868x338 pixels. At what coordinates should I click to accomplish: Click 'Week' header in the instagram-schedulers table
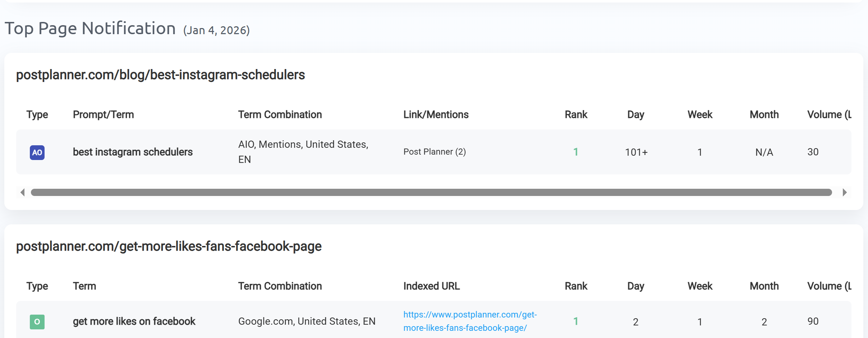pyautogui.click(x=700, y=114)
